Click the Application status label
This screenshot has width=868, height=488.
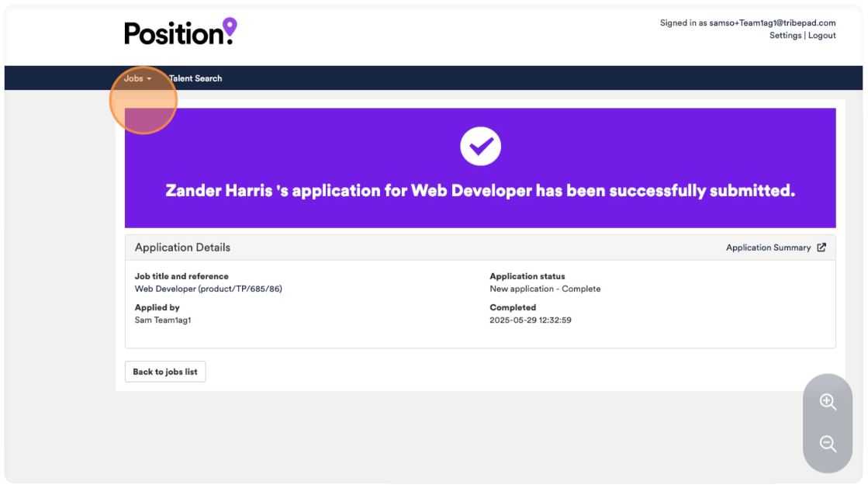(x=527, y=276)
